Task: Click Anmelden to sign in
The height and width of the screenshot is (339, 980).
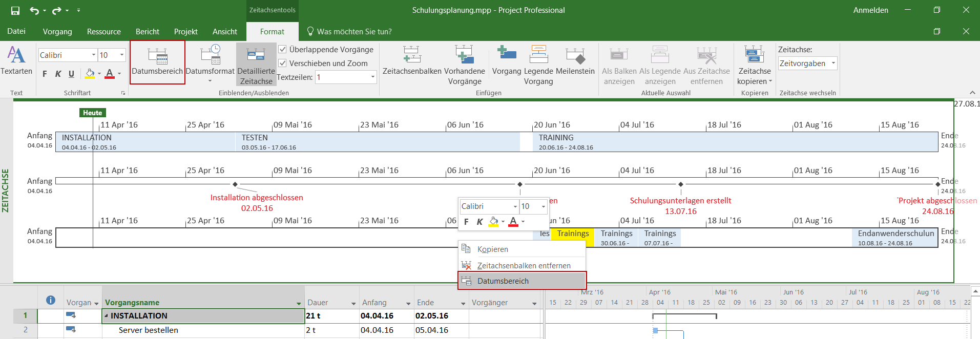Action: 870,10
